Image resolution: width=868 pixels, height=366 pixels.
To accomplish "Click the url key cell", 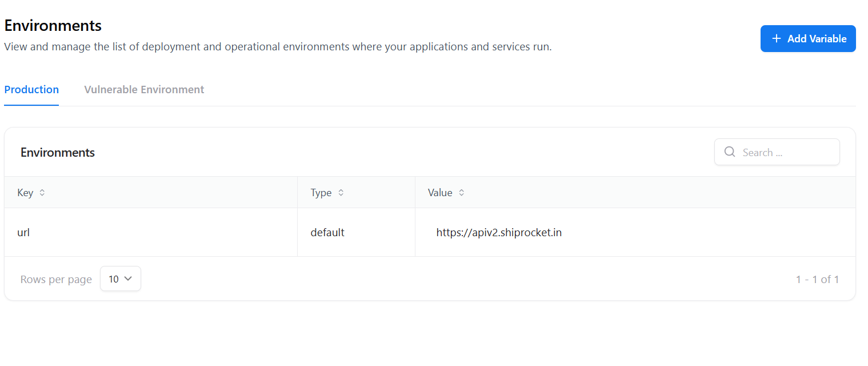I will (151, 232).
